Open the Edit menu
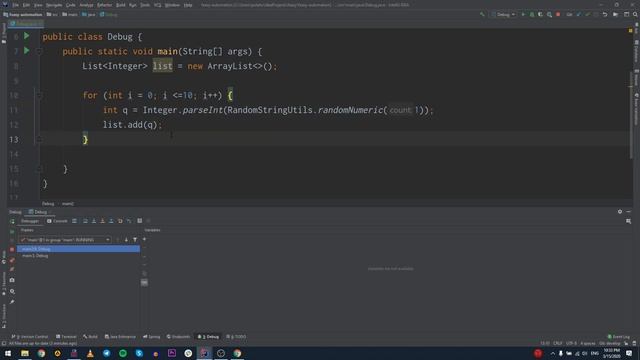640x360 pixels. tap(26, 5)
